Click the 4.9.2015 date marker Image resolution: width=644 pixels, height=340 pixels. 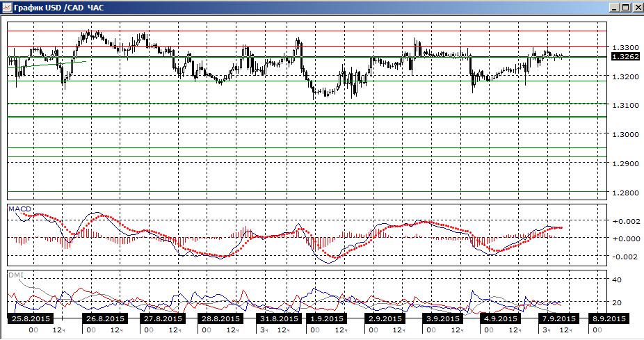point(497,318)
